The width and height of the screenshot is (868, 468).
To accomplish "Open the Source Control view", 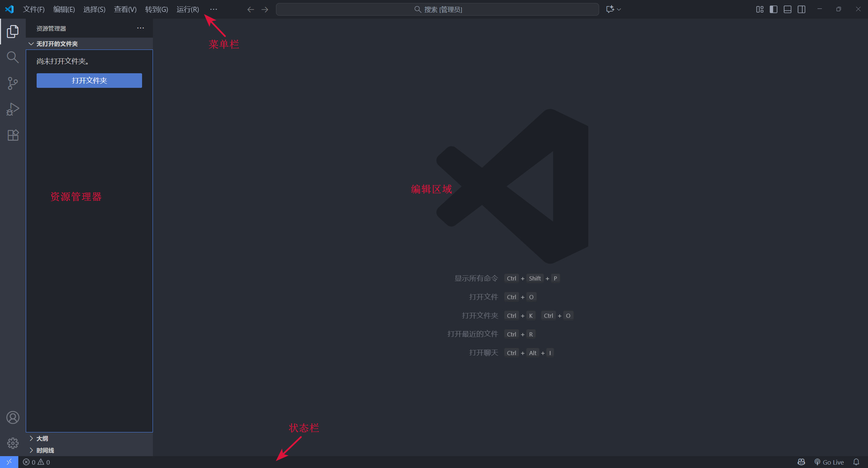I will [x=13, y=83].
